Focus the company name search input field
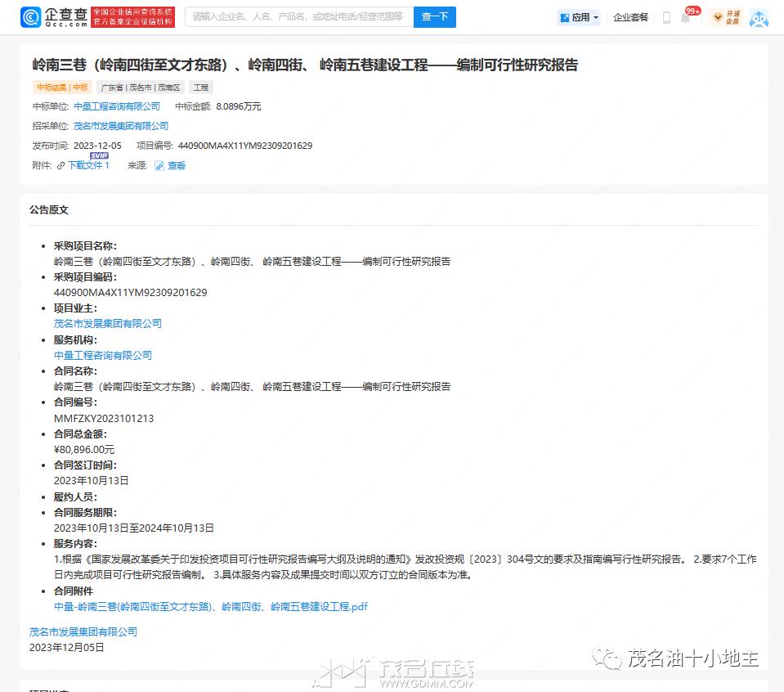The height and width of the screenshot is (692, 784). click(299, 17)
